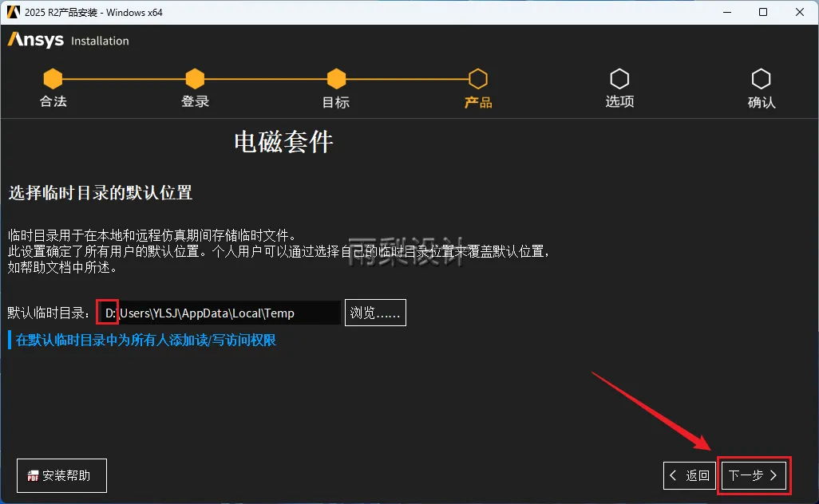The width and height of the screenshot is (819, 504).
Task: Click the 选择临时目录的默认位置 heading
Action: point(101,192)
